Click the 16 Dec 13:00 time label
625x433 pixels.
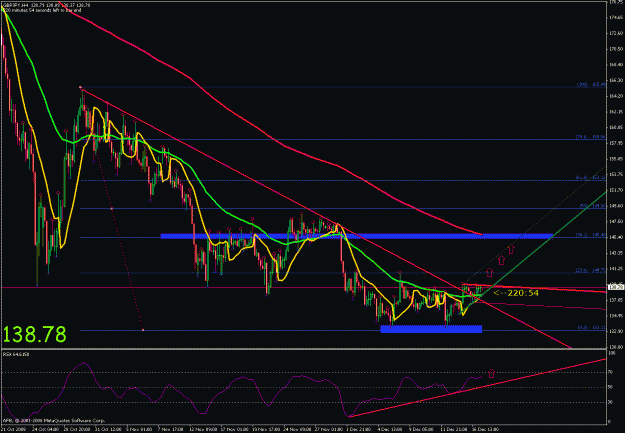[485, 429]
